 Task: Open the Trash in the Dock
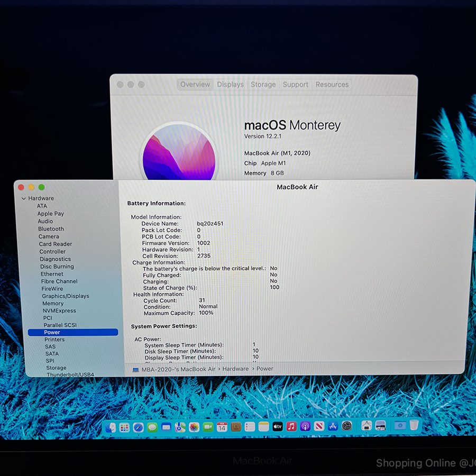pyautogui.click(x=414, y=425)
